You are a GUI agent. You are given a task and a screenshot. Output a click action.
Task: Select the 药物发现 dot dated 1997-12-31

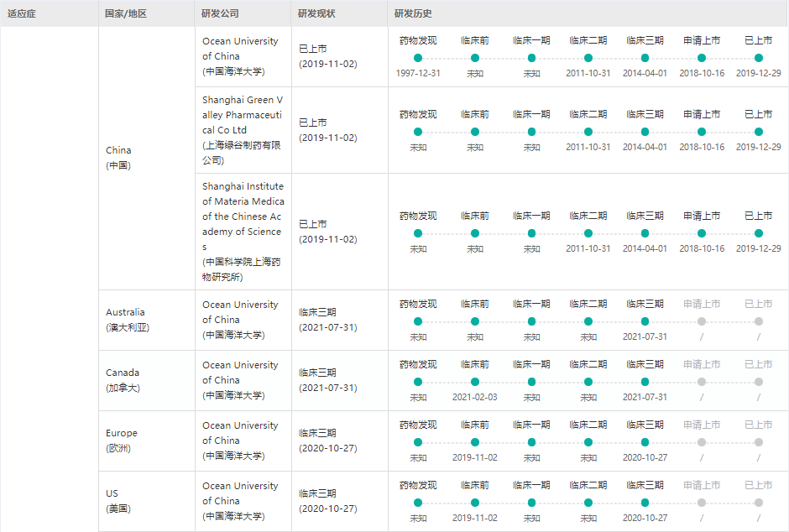418,58
